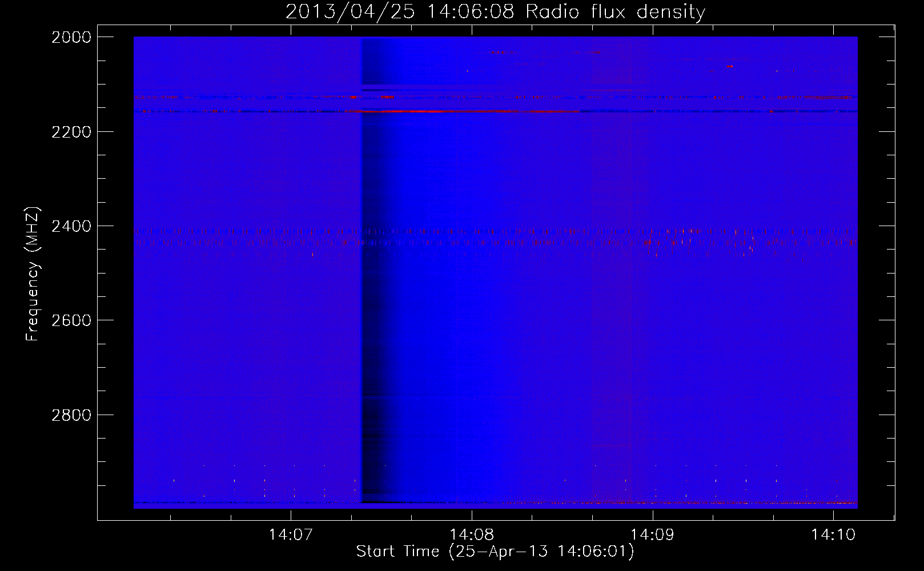The image size is (924, 571).
Task: Select the 2800 frequency tick label
Action: point(71,415)
